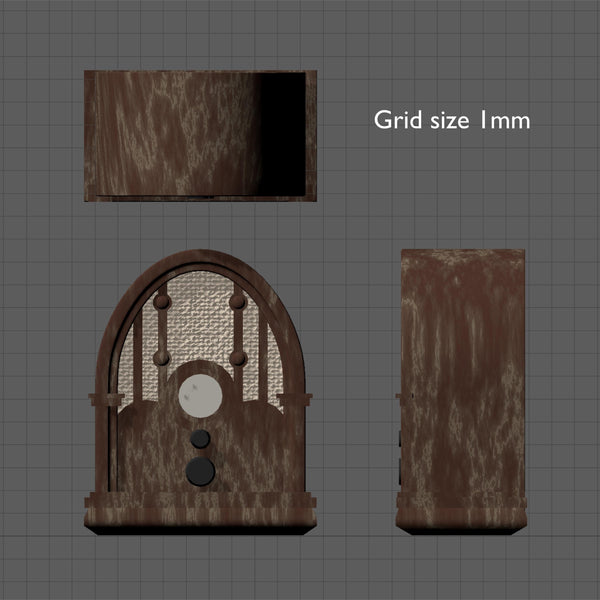Viewport: 600px width, 600px height.
Task: Click the empty grid area below the label
Action: pos(450,190)
